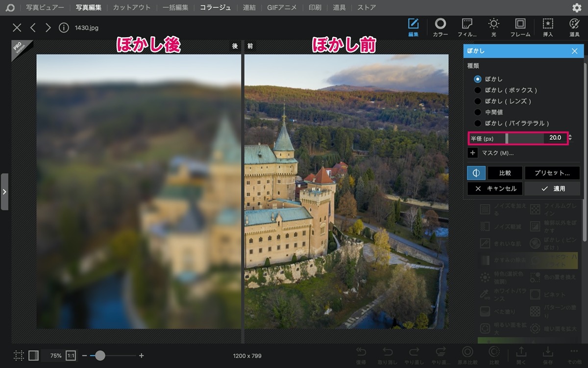Screen dimensions: 588x368
Task: Open the フレーム frame tool
Action: coord(520,27)
